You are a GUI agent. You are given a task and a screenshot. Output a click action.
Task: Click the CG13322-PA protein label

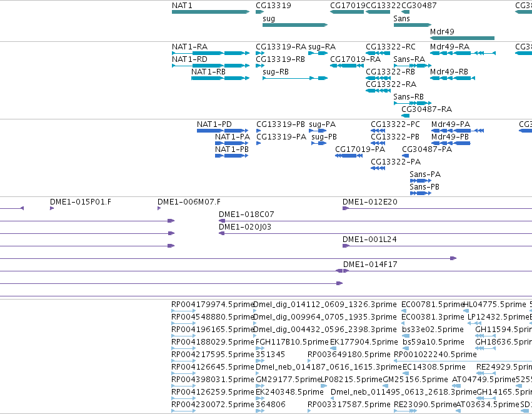pyautogui.click(x=396, y=162)
